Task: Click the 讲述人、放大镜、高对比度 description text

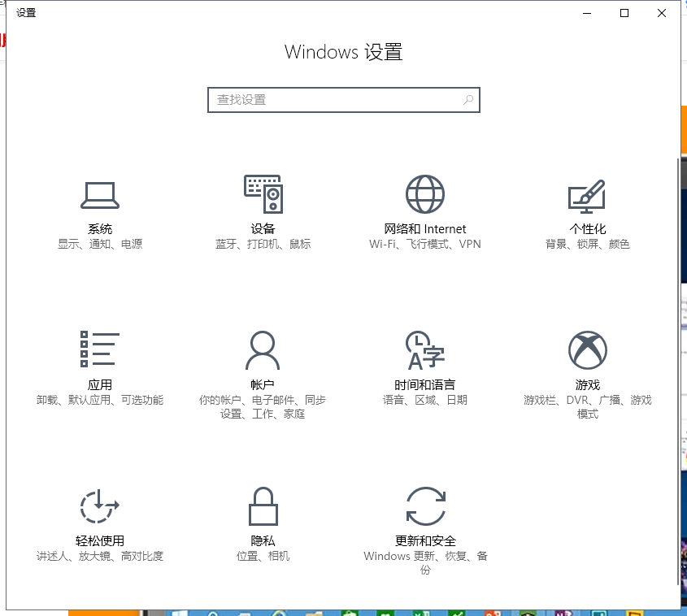Action: tap(100, 556)
